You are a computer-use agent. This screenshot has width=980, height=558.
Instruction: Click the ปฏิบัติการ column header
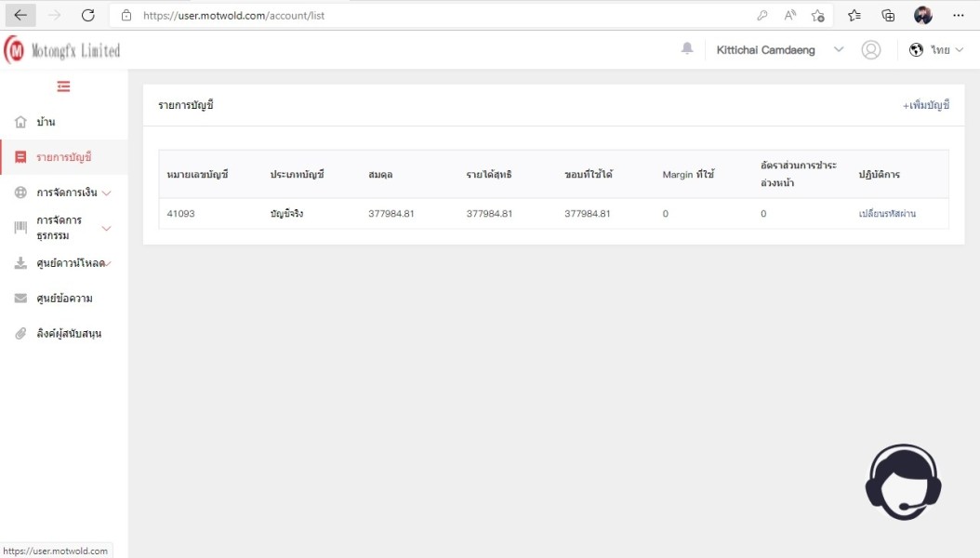[879, 174]
